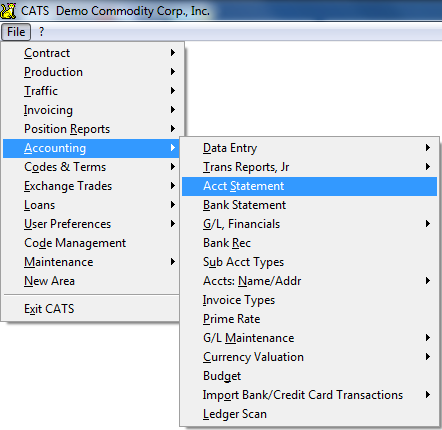The height and width of the screenshot is (430, 442).
Task: Open the question mark help menu
Action: click(x=41, y=32)
